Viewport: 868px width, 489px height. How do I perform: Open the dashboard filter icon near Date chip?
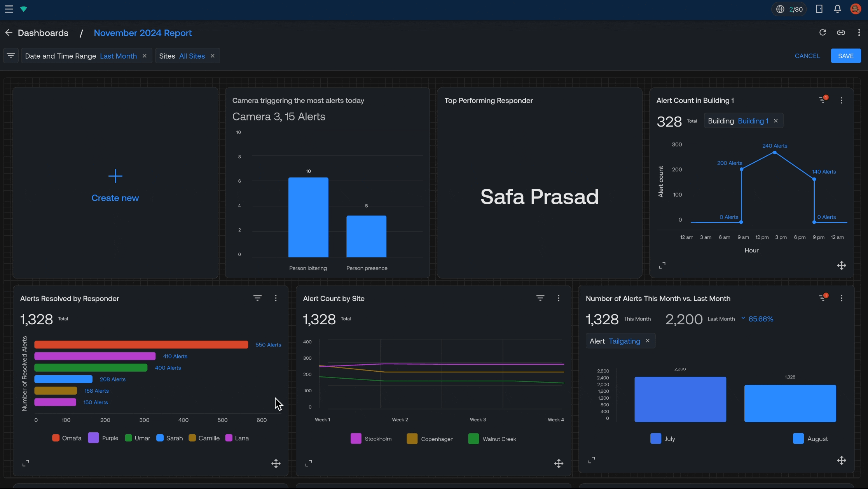coord(10,56)
